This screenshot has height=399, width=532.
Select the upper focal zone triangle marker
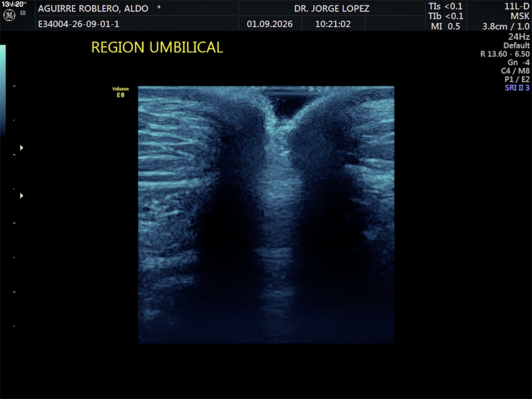(x=21, y=148)
